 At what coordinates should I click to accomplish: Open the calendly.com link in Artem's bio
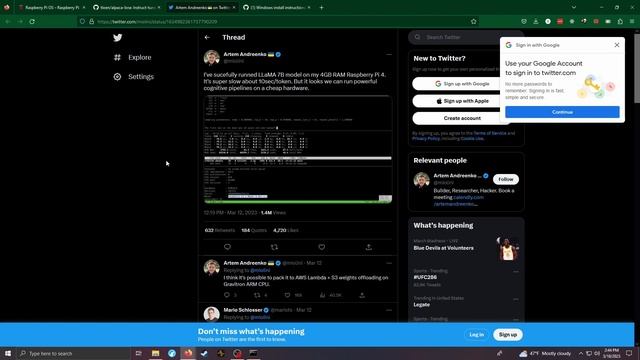coord(468,197)
